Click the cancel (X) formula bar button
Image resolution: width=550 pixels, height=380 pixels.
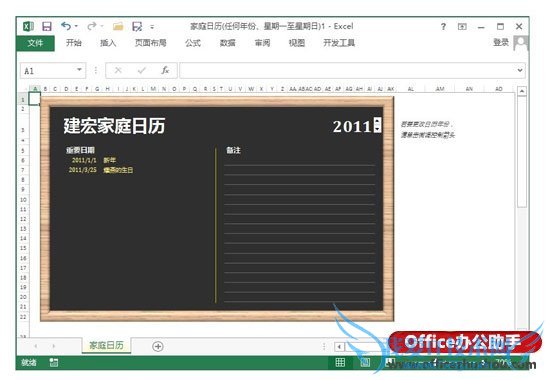click(118, 71)
